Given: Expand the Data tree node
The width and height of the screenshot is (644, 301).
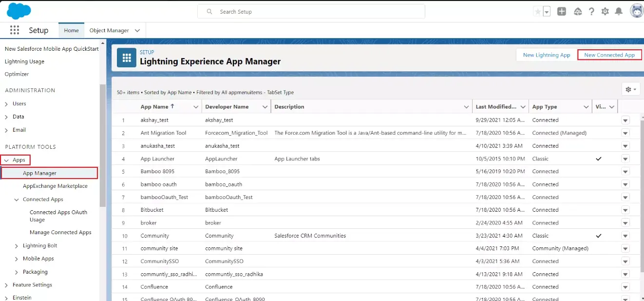Looking at the screenshot, I should coord(6,117).
